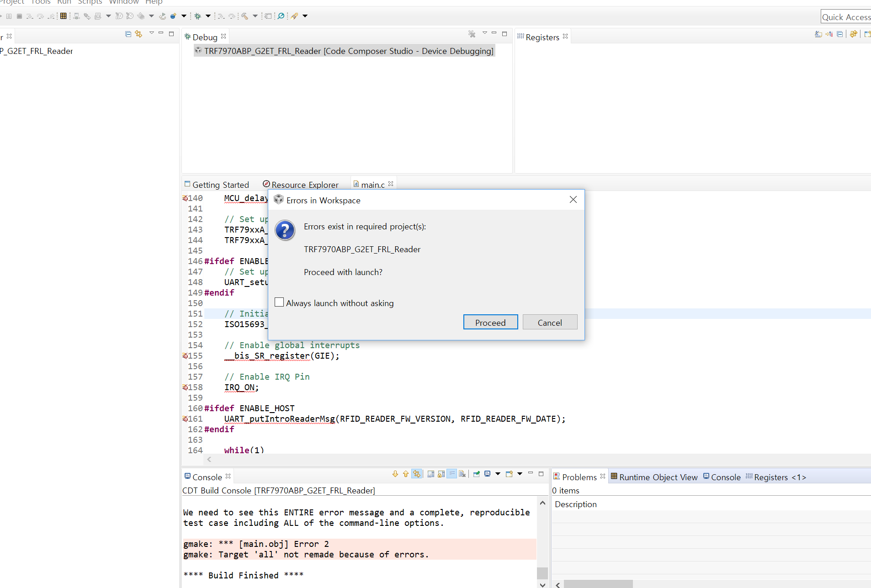The width and height of the screenshot is (871, 588).
Task: Click the Collapse All icon in the Registers view
Action: tap(839, 34)
